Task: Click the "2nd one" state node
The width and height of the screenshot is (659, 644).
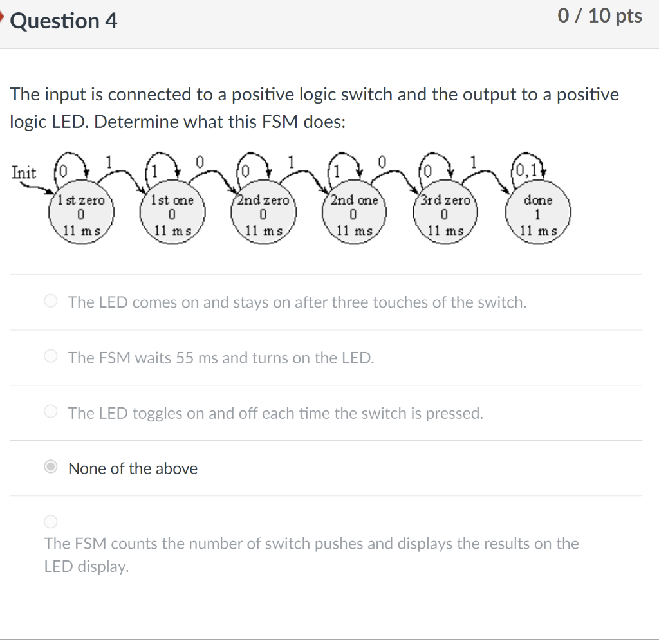Action: pyautogui.click(x=353, y=212)
